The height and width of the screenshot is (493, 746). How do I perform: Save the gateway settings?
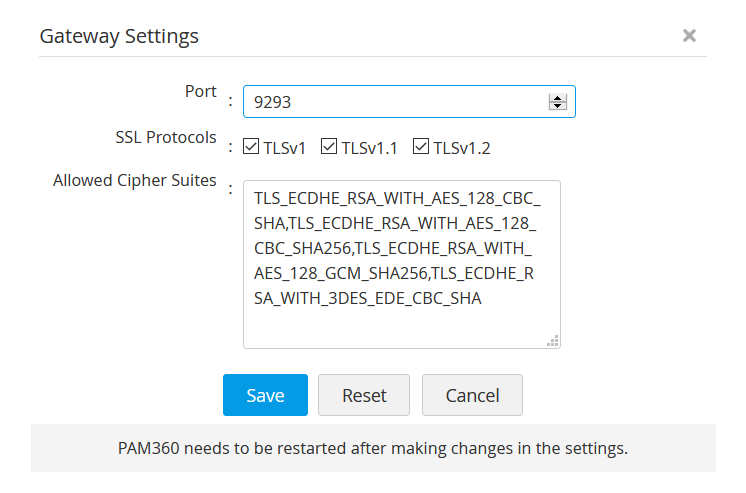[x=265, y=395]
